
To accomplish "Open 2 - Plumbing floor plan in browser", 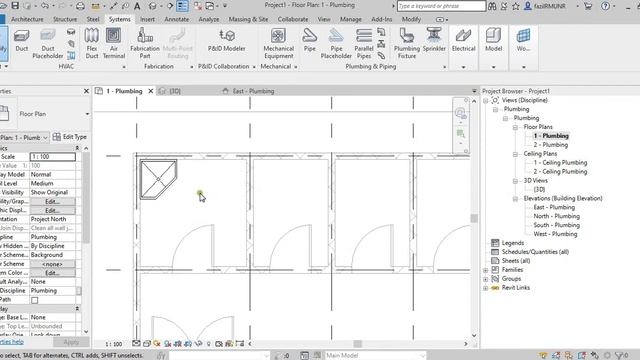I will pyautogui.click(x=551, y=145).
